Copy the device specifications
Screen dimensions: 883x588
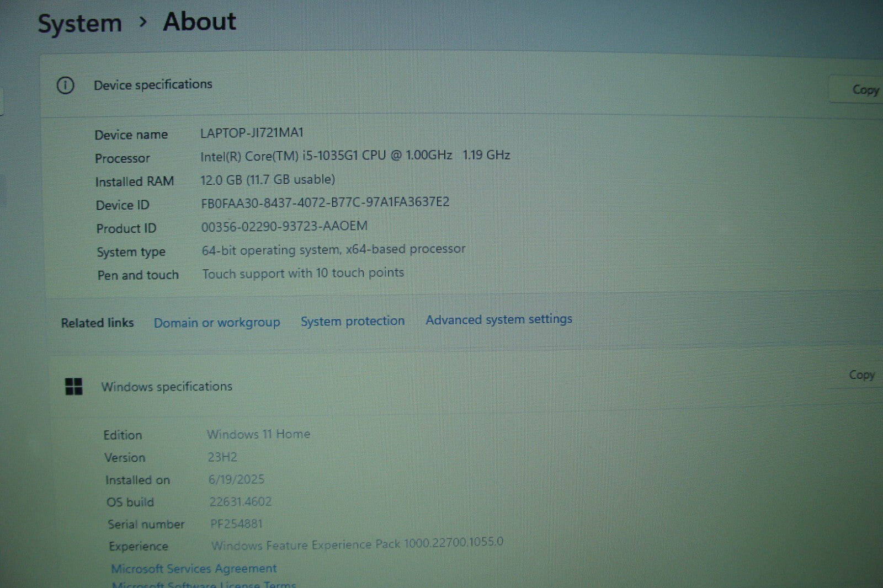point(864,89)
